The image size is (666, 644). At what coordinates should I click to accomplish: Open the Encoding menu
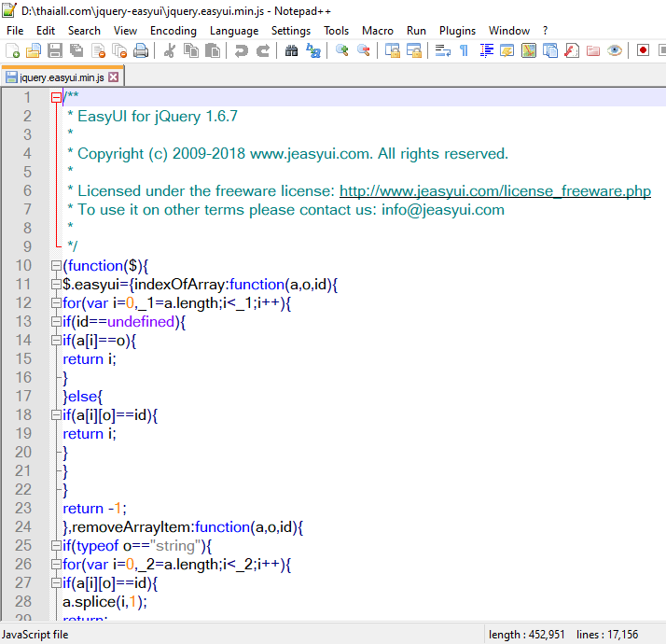click(173, 30)
